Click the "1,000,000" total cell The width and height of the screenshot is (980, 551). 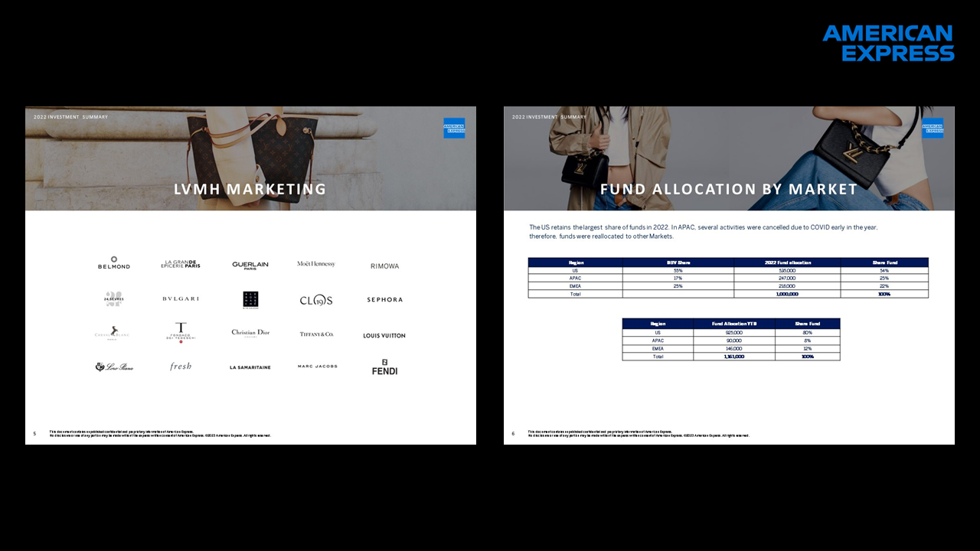pyautogui.click(x=787, y=294)
